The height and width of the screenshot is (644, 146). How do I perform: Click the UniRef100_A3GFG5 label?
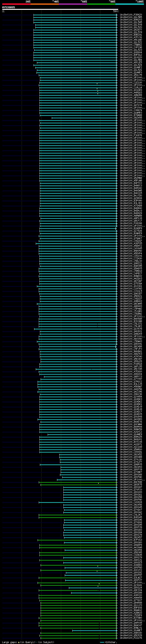[131, 243]
